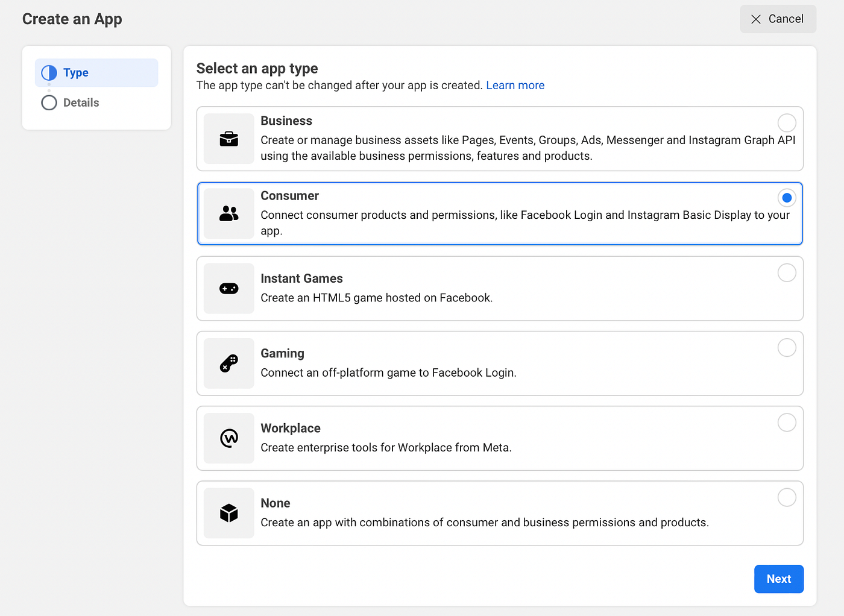Open the Type step in sidebar
The image size is (844, 616).
click(96, 73)
